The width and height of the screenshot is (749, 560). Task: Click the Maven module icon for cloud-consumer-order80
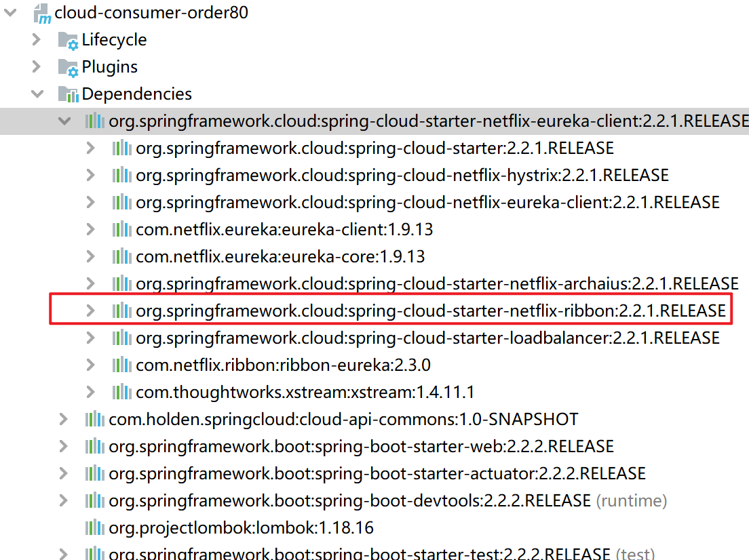click(x=42, y=13)
